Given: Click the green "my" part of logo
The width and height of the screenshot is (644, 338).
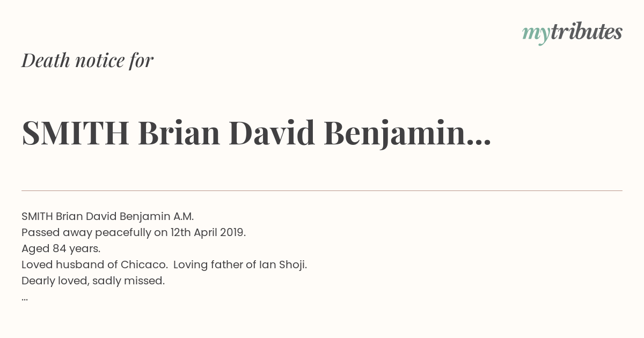Looking at the screenshot, I should coord(536,35).
